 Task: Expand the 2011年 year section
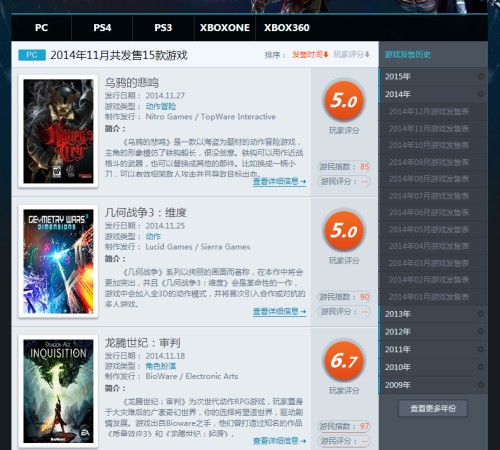[433, 349]
